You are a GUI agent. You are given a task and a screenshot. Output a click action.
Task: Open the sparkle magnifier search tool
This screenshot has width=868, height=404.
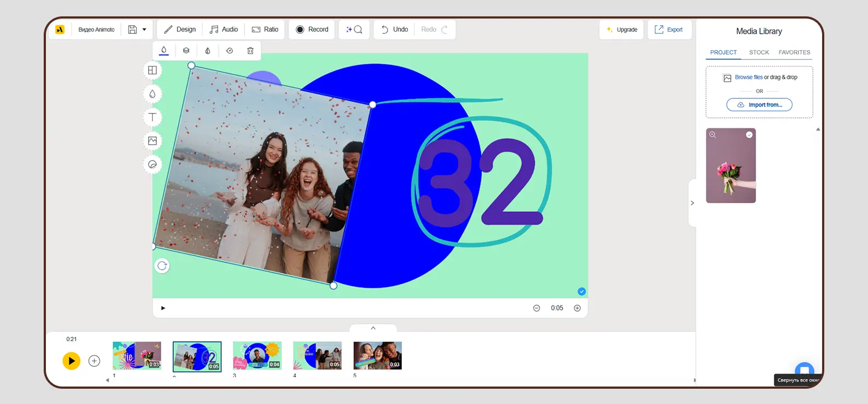(354, 29)
